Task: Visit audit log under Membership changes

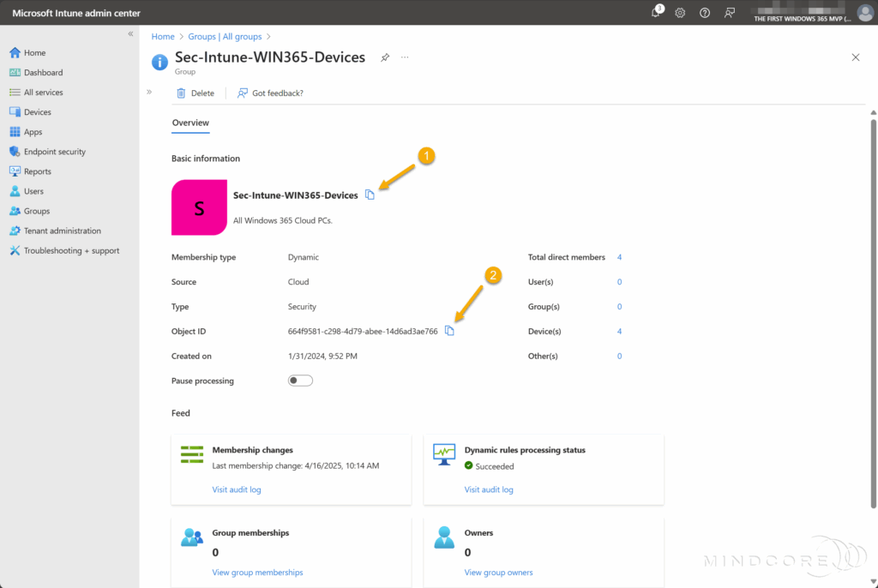Action: coord(237,489)
